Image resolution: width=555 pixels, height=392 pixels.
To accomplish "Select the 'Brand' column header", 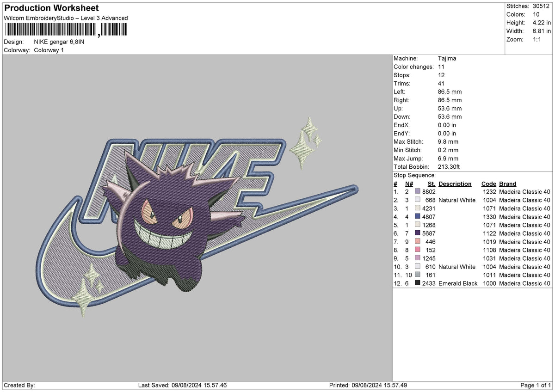I will (x=508, y=184).
